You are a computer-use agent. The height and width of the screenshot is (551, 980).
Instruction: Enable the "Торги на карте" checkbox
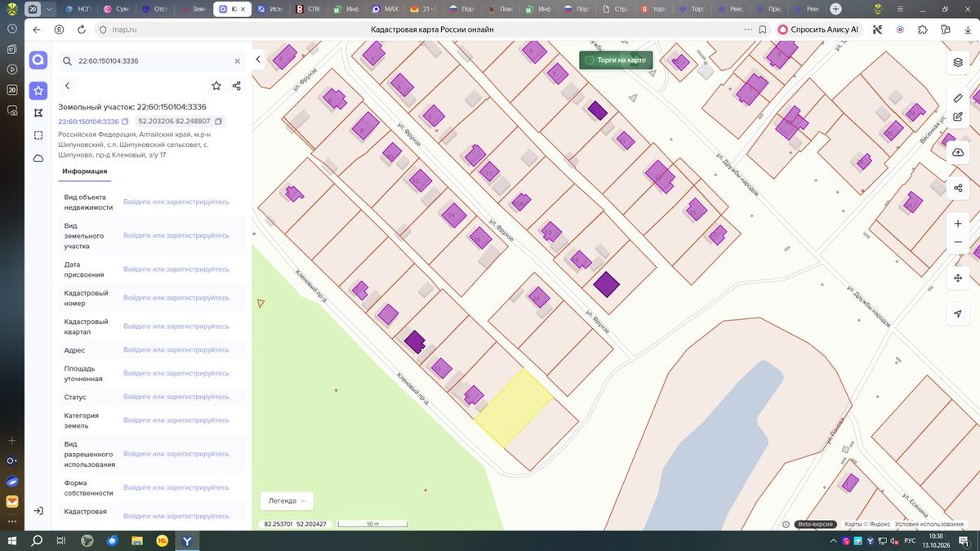coord(590,60)
